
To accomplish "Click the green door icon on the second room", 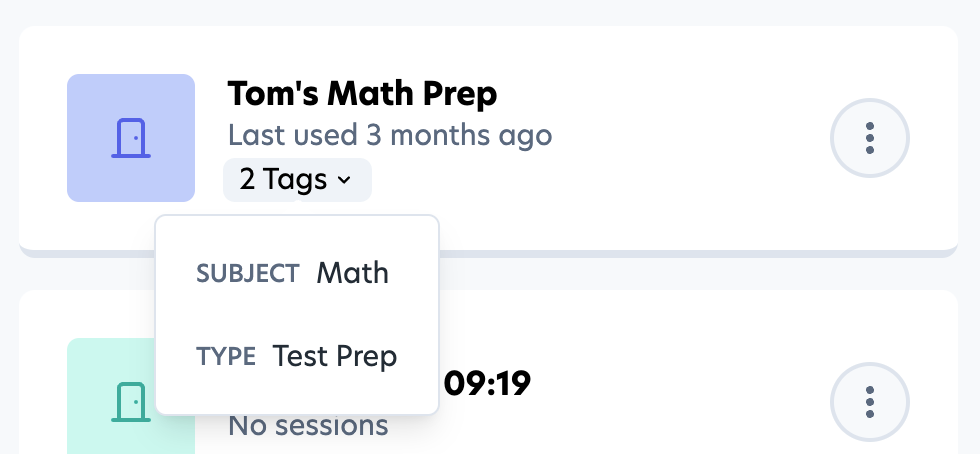I will [130, 402].
